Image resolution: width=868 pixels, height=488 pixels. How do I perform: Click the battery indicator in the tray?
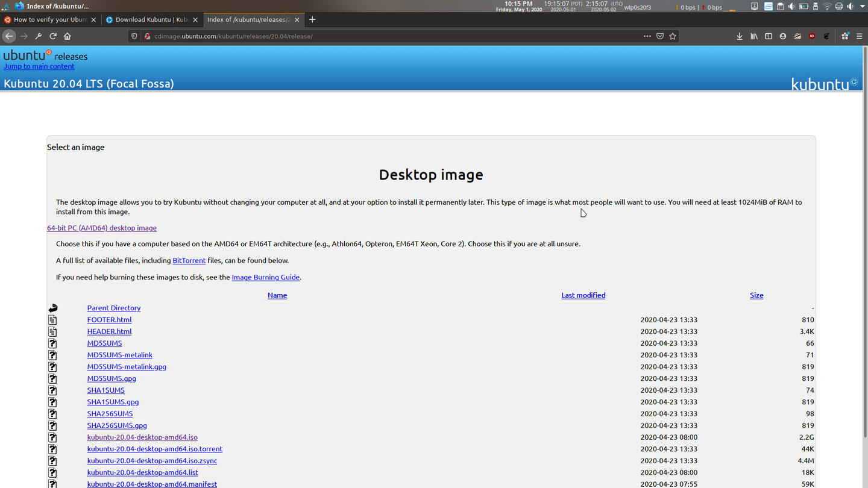tap(804, 7)
